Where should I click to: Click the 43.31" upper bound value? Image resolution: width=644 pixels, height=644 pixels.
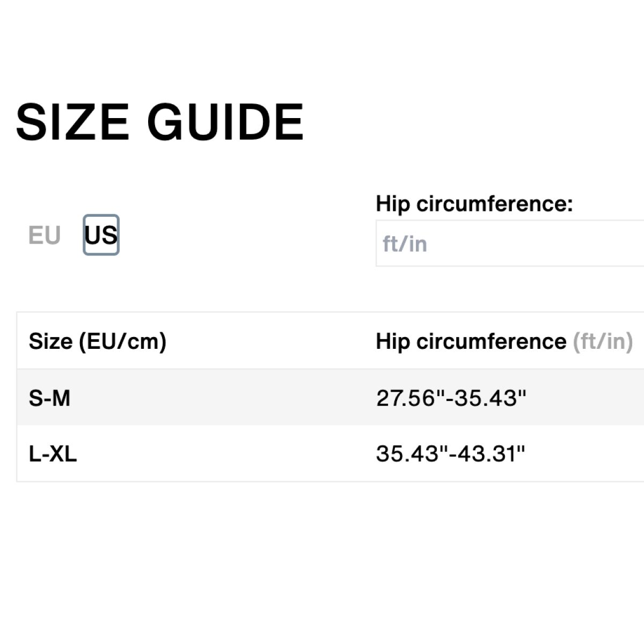pyautogui.click(x=491, y=454)
